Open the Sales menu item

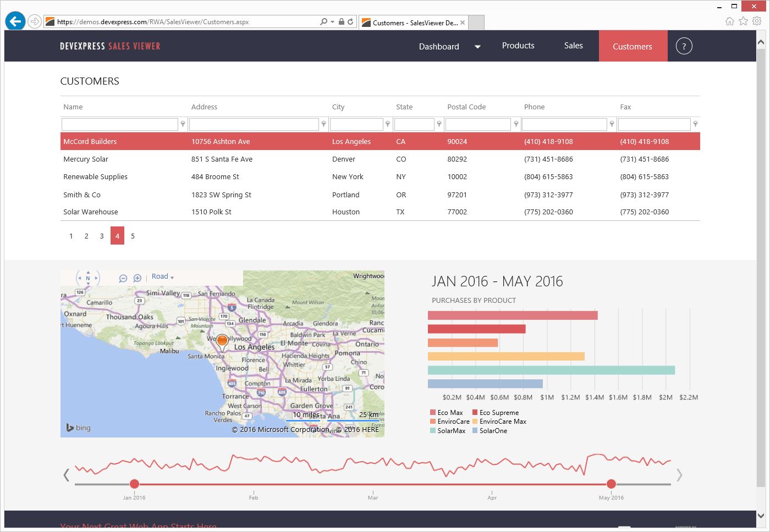pyautogui.click(x=573, y=46)
